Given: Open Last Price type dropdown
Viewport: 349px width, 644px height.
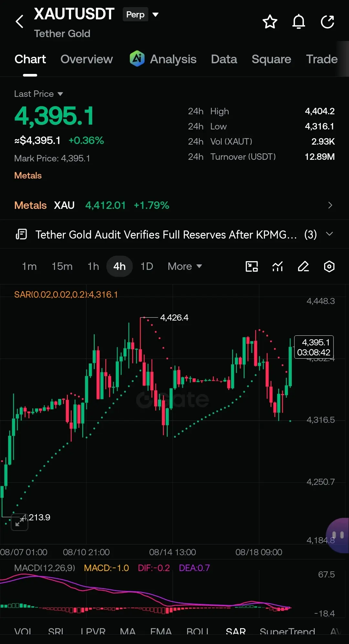Looking at the screenshot, I should pyautogui.click(x=60, y=94).
